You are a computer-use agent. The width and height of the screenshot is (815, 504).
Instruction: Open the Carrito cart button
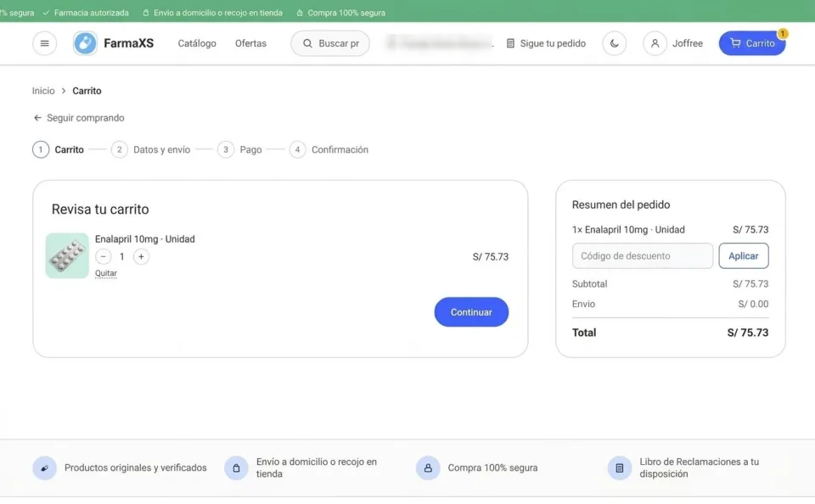(752, 43)
